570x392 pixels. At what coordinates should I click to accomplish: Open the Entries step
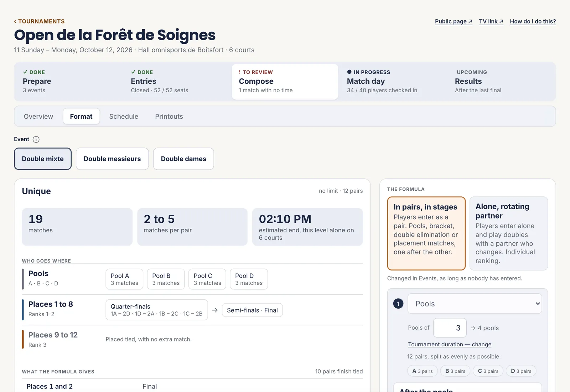[177, 82]
